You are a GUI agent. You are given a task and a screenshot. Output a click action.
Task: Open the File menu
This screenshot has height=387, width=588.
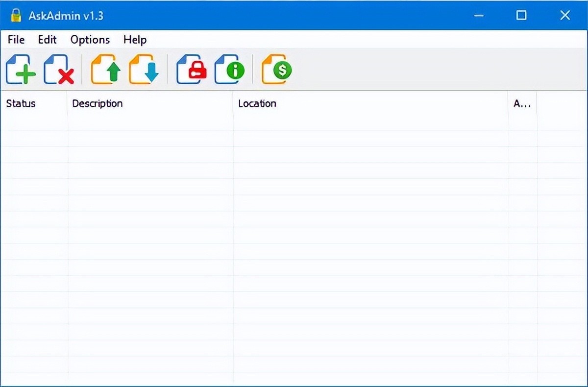tap(16, 40)
